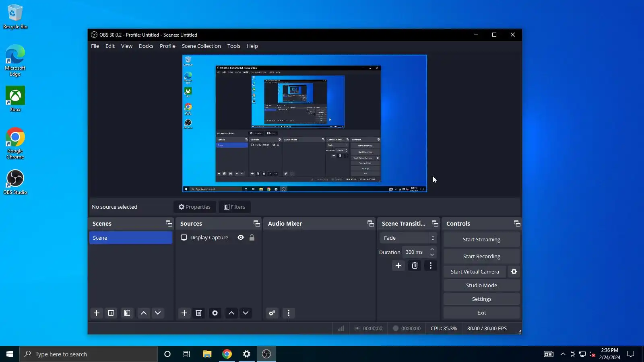The height and width of the screenshot is (362, 644).
Task: Open the Profile menu
Action: [167, 46]
